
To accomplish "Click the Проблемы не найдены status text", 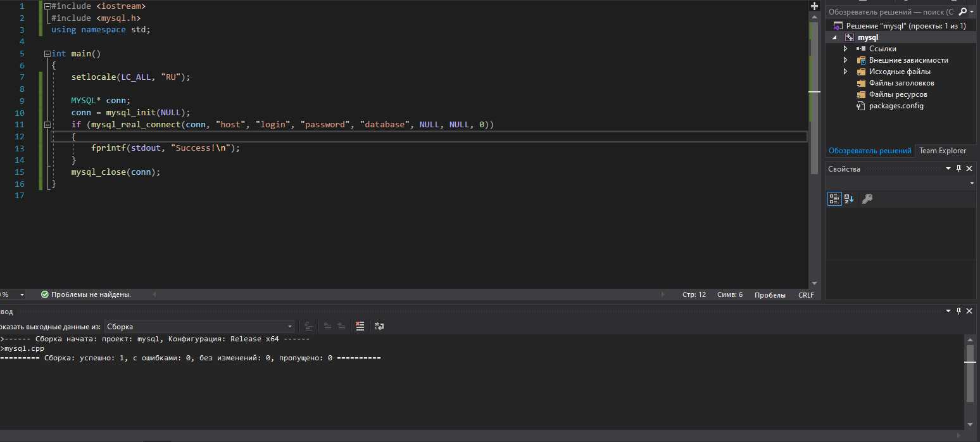I will coord(91,294).
